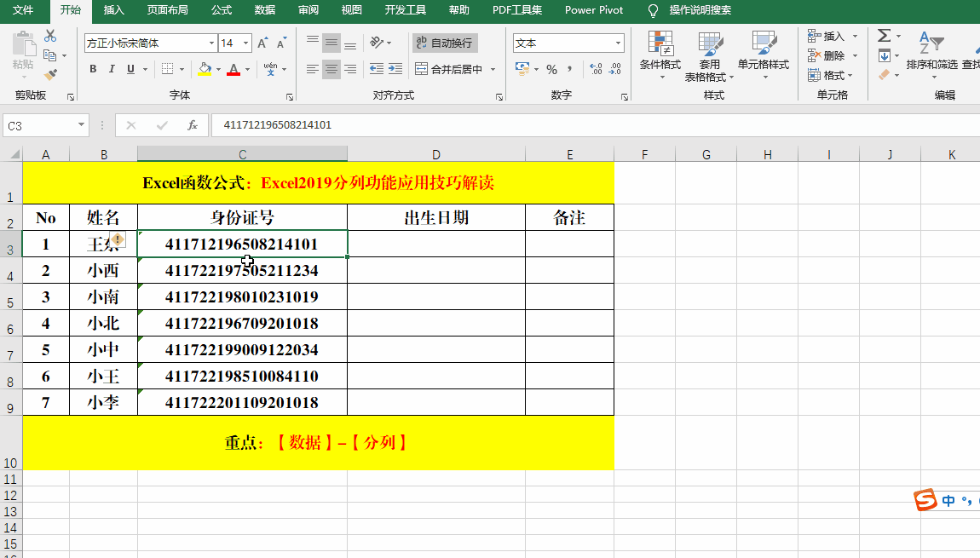Click the borders icon
The height and width of the screenshot is (558, 980).
tap(167, 69)
